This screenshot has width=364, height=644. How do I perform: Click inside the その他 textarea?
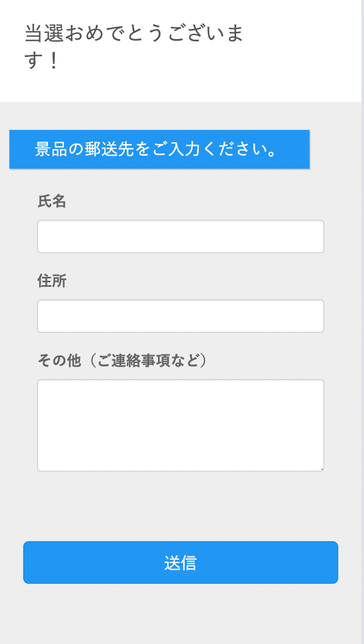180,425
